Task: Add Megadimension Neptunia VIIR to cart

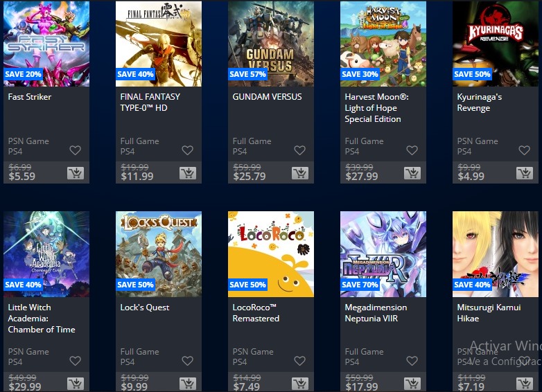Action: tap(412, 384)
